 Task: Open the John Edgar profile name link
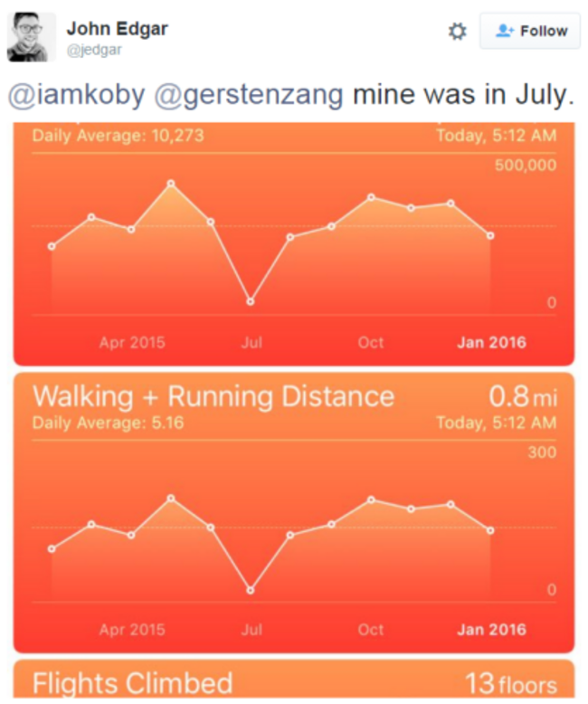pos(118,29)
